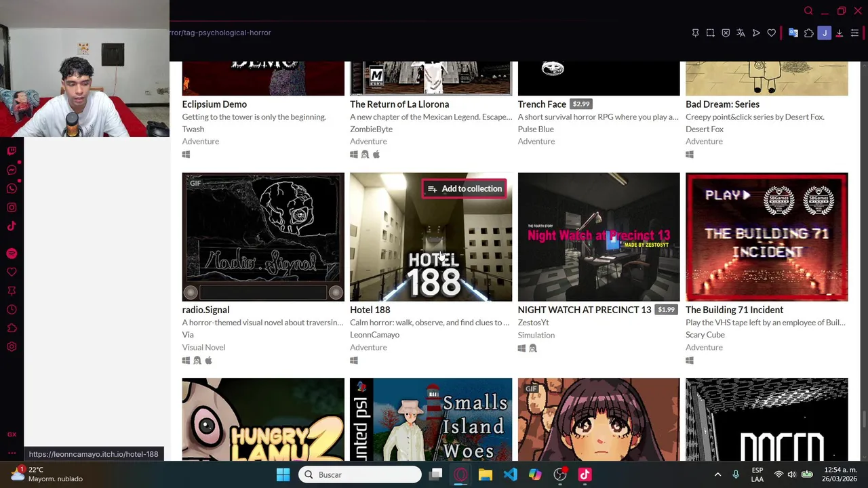
Task: Open the Trench Face title link
Action: tap(542, 104)
